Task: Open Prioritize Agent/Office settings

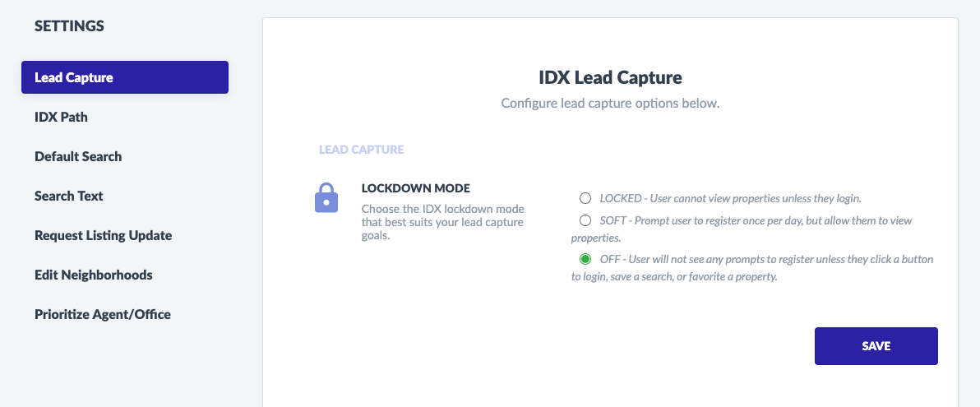Action: pyautogui.click(x=103, y=314)
